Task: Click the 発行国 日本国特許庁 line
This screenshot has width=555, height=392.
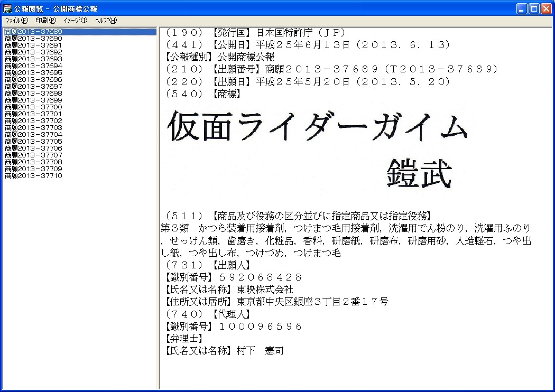Action: 255,33
